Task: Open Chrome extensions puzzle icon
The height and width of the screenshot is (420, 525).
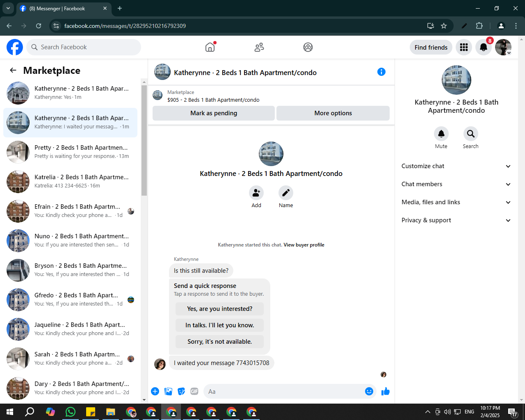Action: coord(479,26)
